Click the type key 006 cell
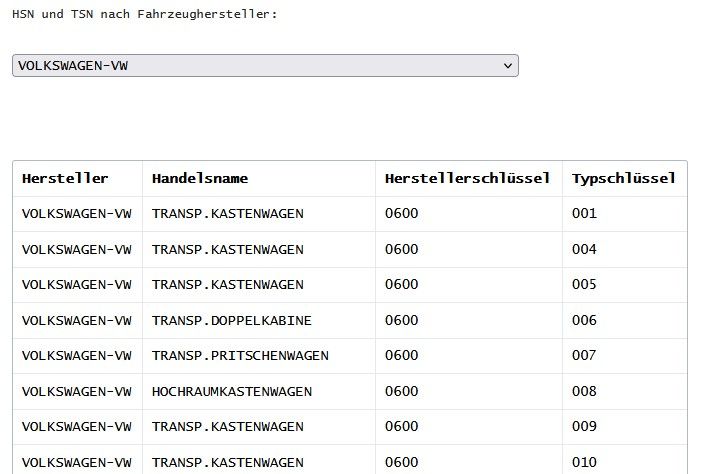 tap(584, 320)
